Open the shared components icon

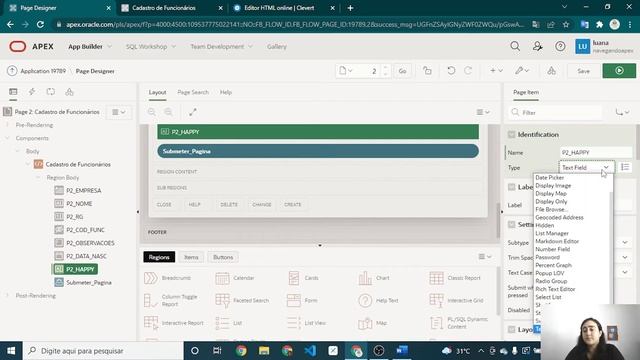551,71
